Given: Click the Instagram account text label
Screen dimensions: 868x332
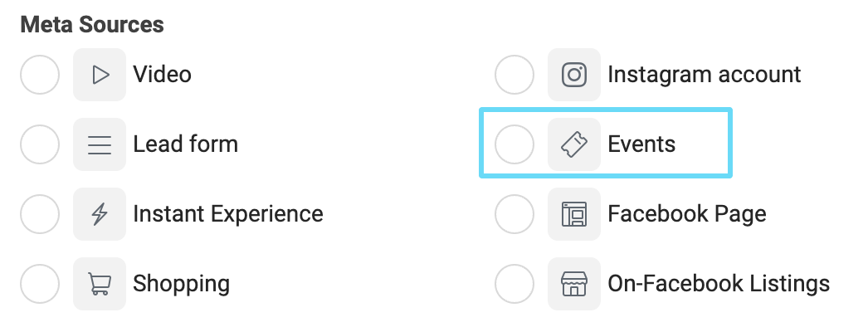Looking at the screenshot, I should pyautogui.click(x=705, y=75).
